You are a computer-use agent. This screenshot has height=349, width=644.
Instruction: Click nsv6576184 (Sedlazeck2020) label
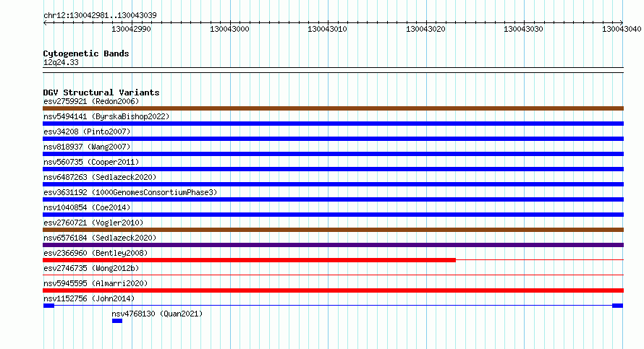click(x=100, y=238)
